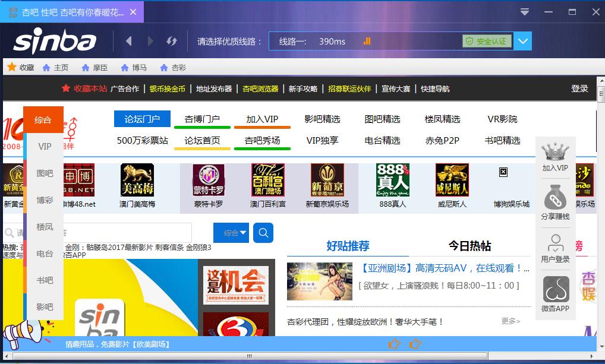Select the VIP sidebar tab

coord(45,147)
